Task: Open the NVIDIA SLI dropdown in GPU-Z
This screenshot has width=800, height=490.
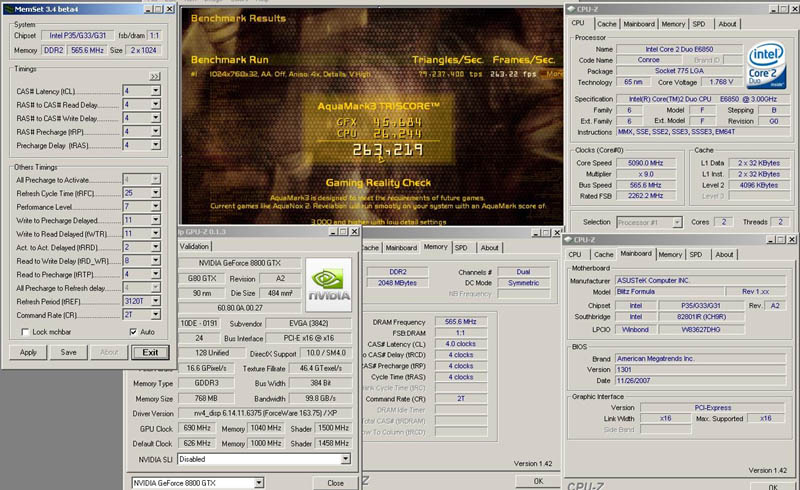Action: pyautogui.click(x=345, y=459)
